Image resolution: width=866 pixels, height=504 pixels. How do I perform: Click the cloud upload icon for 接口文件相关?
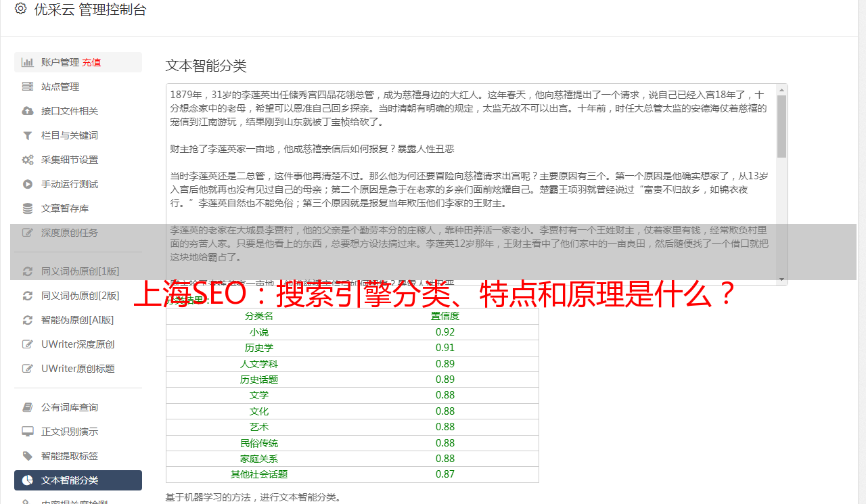28,111
